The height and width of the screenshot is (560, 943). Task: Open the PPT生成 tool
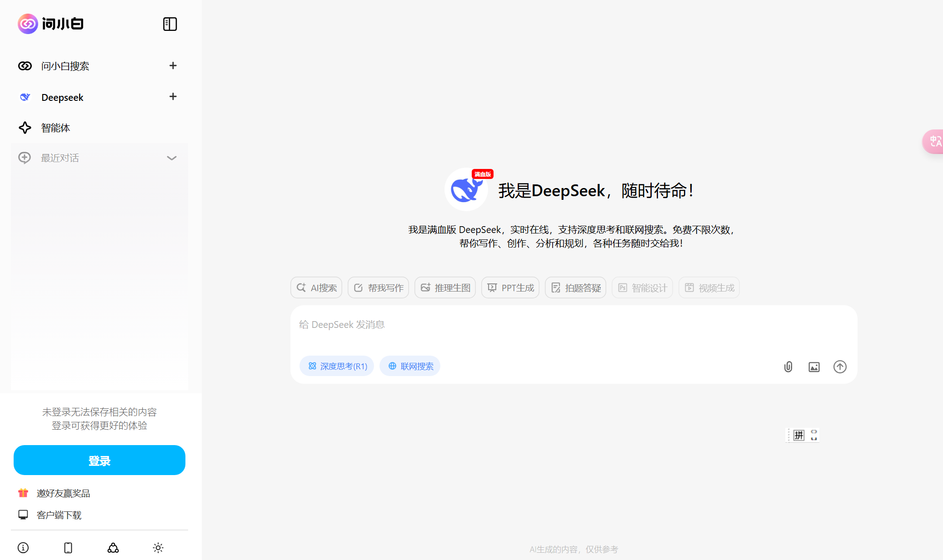[510, 287]
